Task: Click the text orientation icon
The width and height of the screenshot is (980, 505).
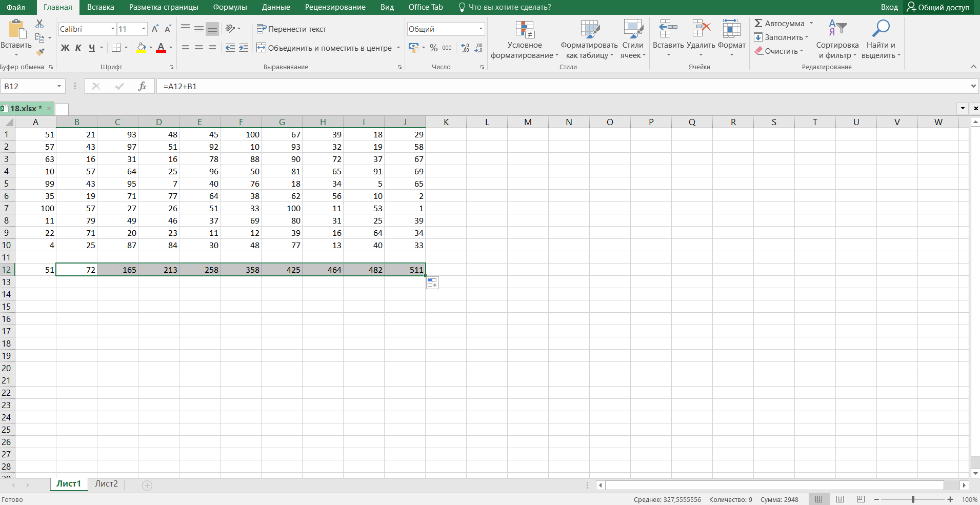Action: point(230,29)
